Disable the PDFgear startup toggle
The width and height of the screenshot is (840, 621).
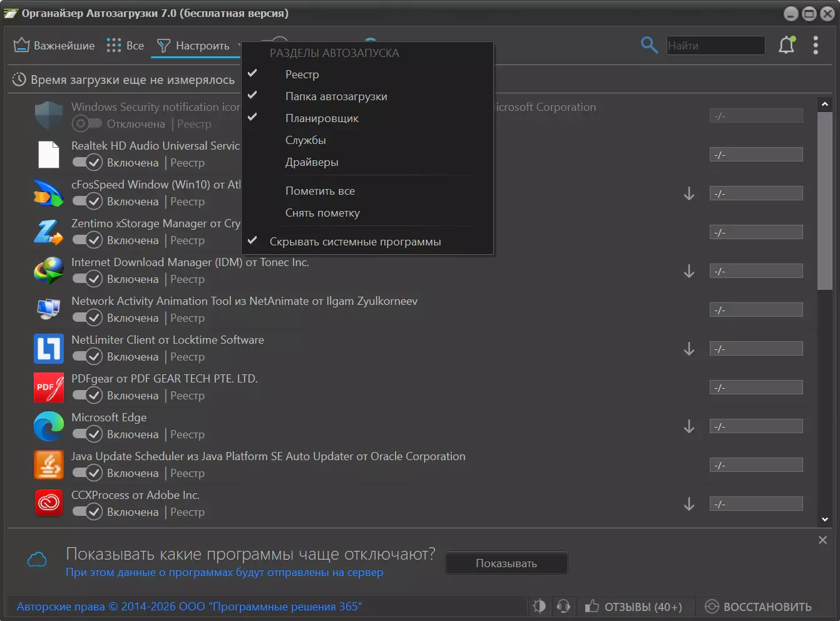pos(87,396)
